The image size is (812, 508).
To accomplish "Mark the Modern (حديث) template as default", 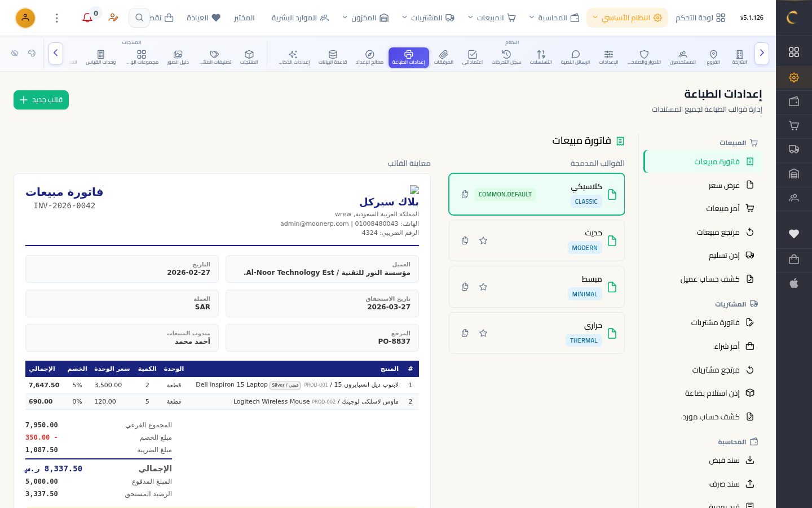I will point(483,240).
